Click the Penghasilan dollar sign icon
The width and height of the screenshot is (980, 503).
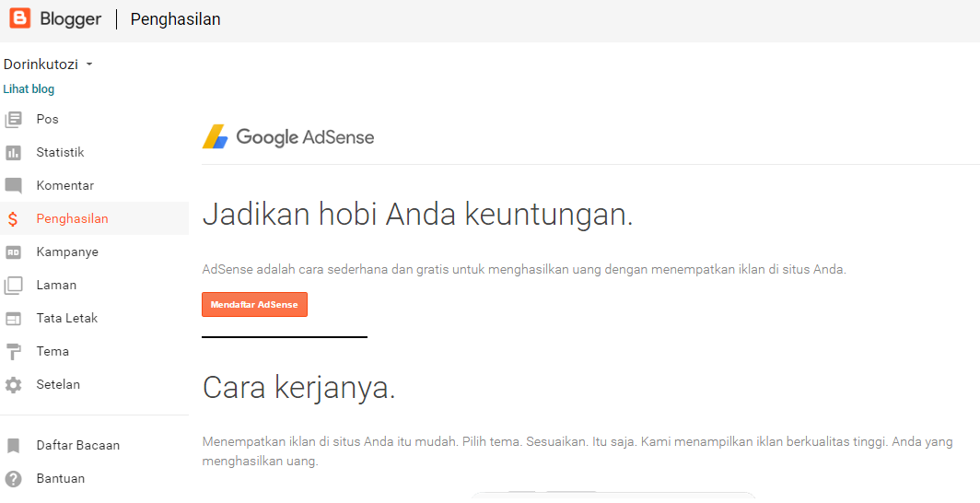13,219
